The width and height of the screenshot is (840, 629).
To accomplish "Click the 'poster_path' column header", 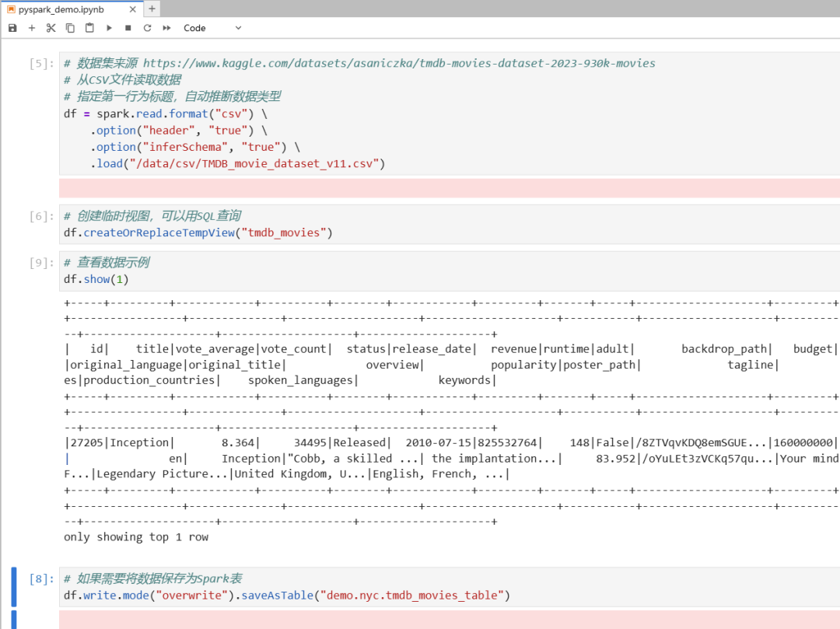I will (599, 365).
